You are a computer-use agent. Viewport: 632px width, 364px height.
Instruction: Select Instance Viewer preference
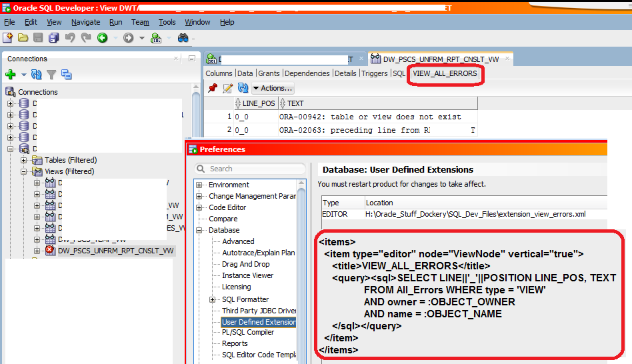pos(247,275)
